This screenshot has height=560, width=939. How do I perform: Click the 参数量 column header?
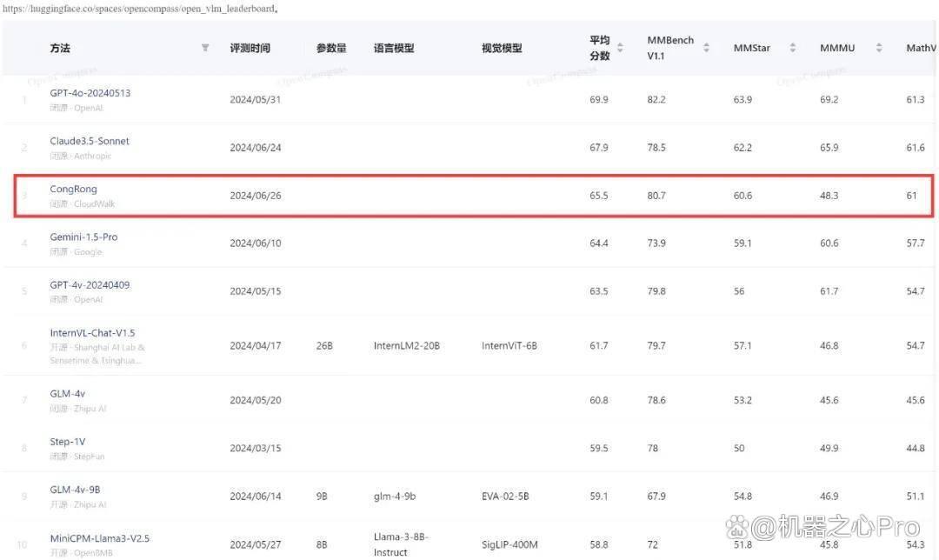[331, 48]
